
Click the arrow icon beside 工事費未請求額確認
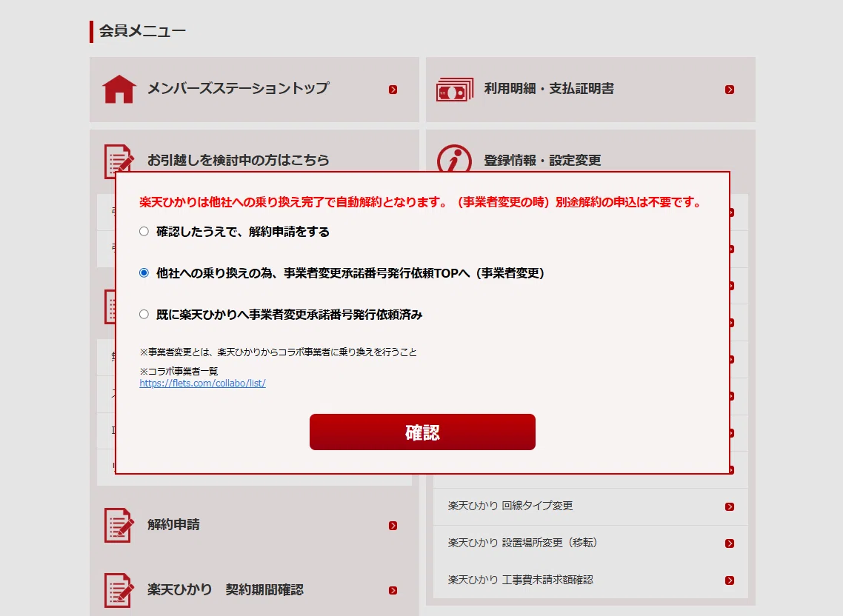click(x=730, y=580)
